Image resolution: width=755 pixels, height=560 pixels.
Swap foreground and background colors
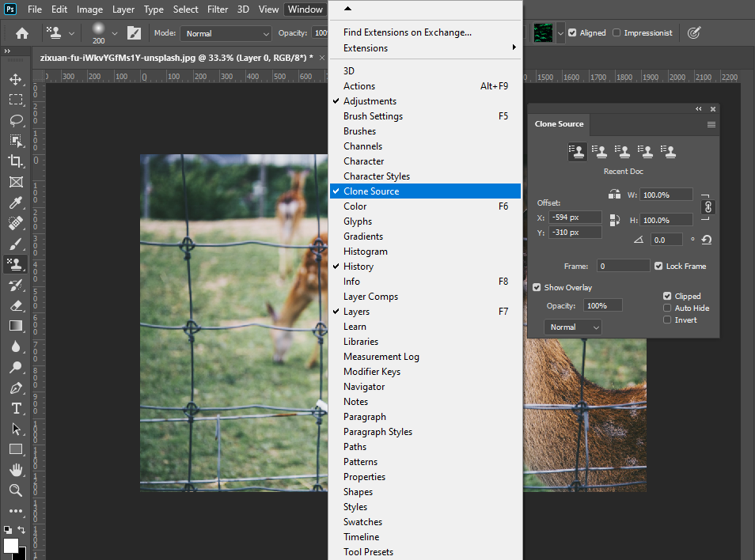click(21, 530)
